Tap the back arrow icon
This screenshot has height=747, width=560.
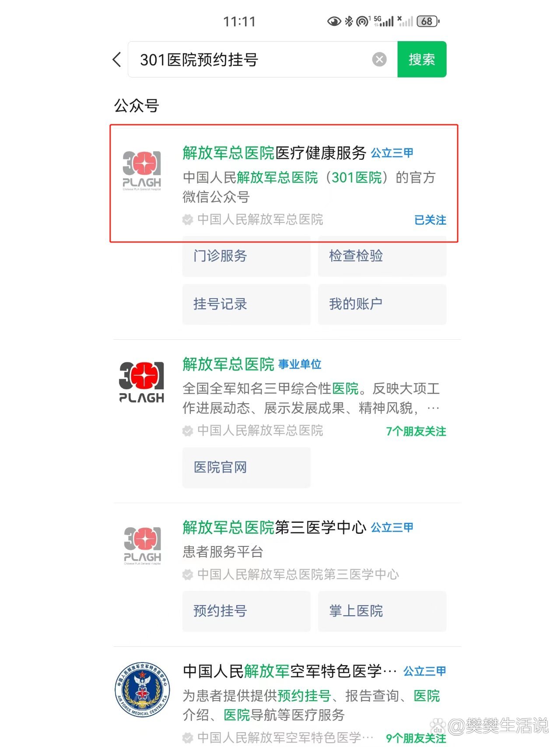pos(116,60)
